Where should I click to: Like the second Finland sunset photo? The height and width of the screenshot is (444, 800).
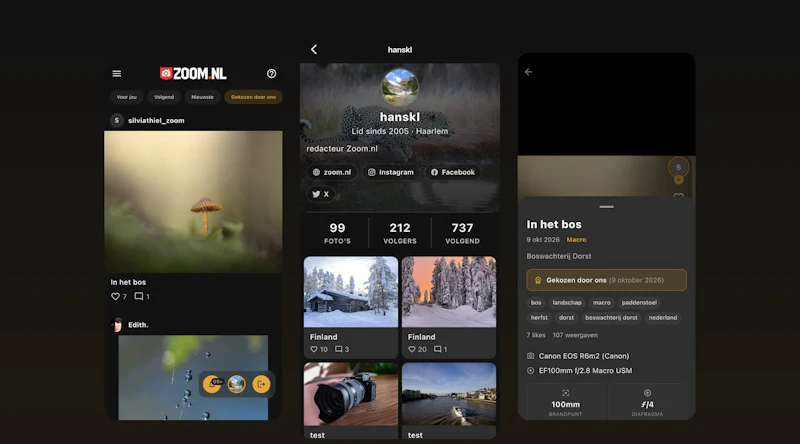pyautogui.click(x=412, y=350)
